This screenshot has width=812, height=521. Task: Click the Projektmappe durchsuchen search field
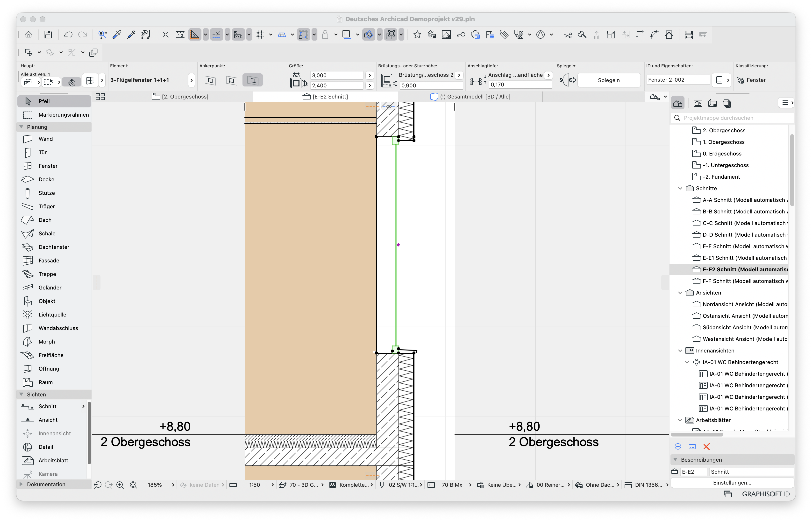pos(733,118)
